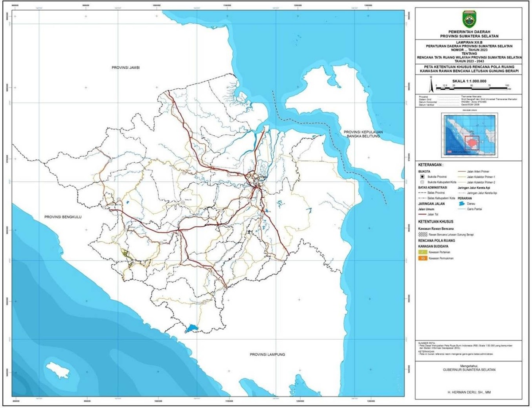Click the Batas Provinsi line symbol in legend
This screenshot has height=408, width=532.
[423, 193]
